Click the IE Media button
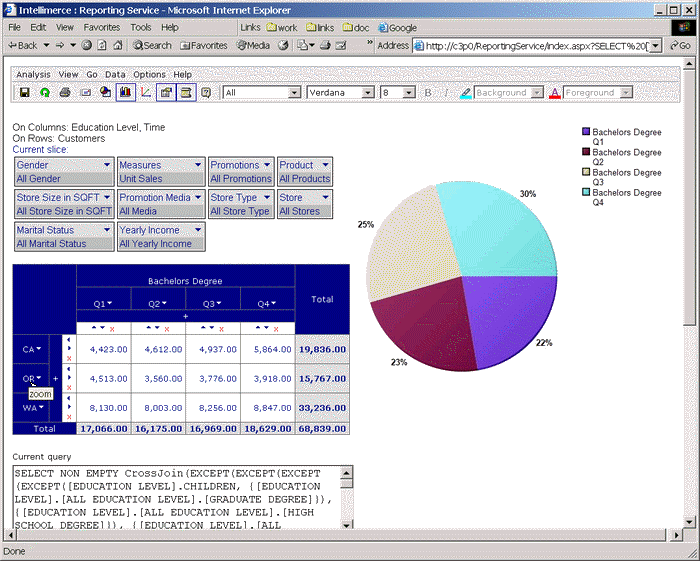Viewport: 700px width, 561px height. (253, 45)
